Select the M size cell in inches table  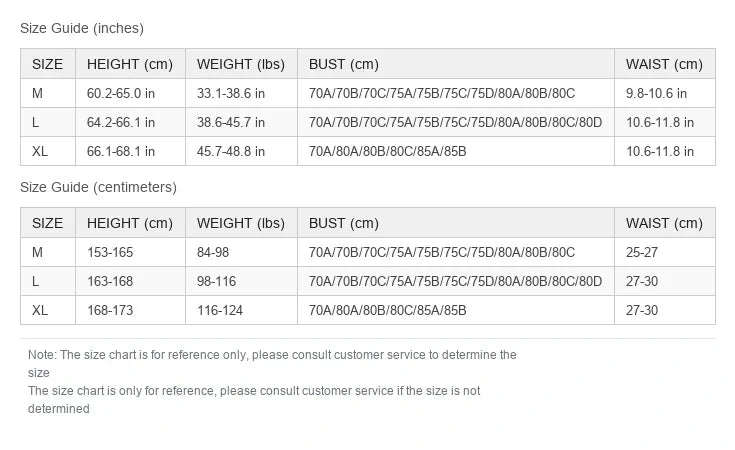click(x=48, y=93)
